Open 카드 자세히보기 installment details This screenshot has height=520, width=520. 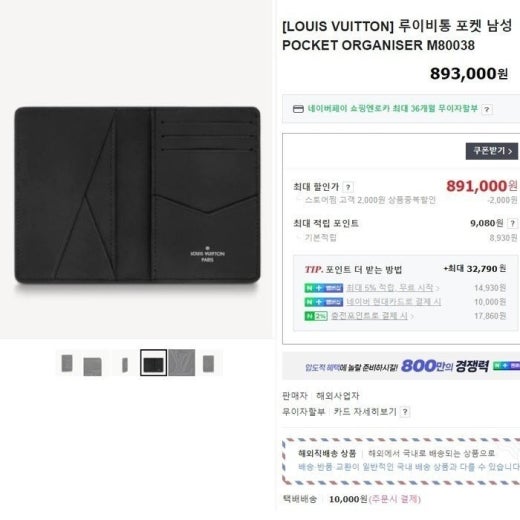[365, 412]
